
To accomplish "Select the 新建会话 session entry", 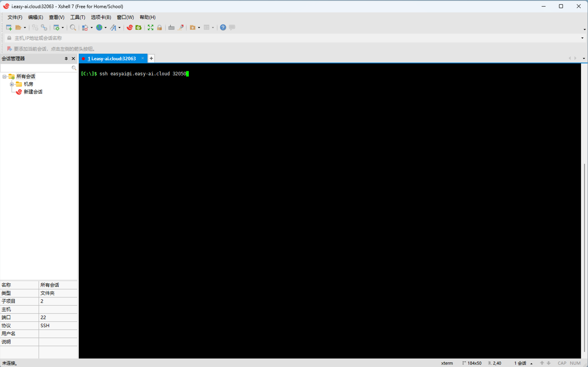I will pyautogui.click(x=33, y=92).
